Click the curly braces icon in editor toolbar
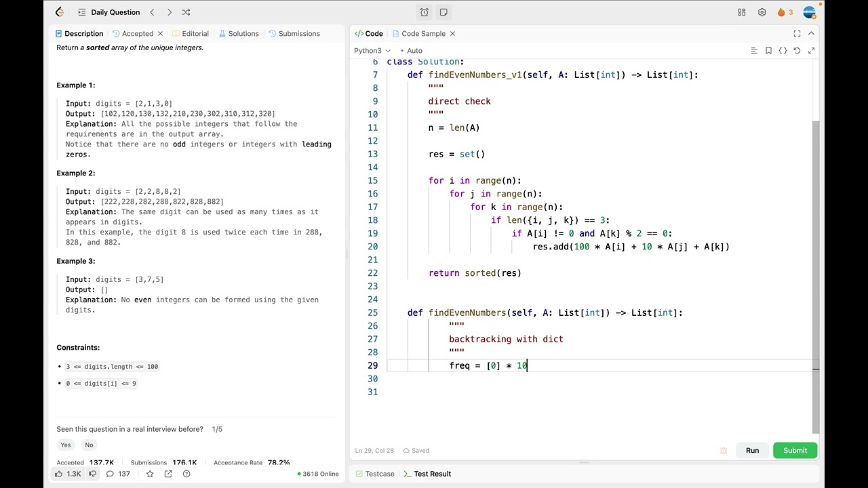The height and width of the screenshot is (488, 868). pyautogui.click(x=783, y=51)
